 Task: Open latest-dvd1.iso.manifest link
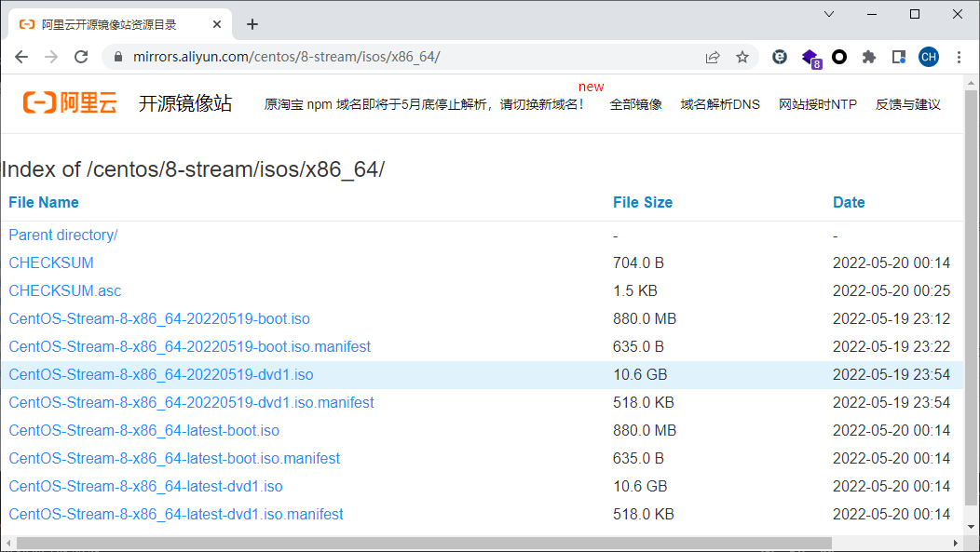pyautogui.click(x=176, y=515)
